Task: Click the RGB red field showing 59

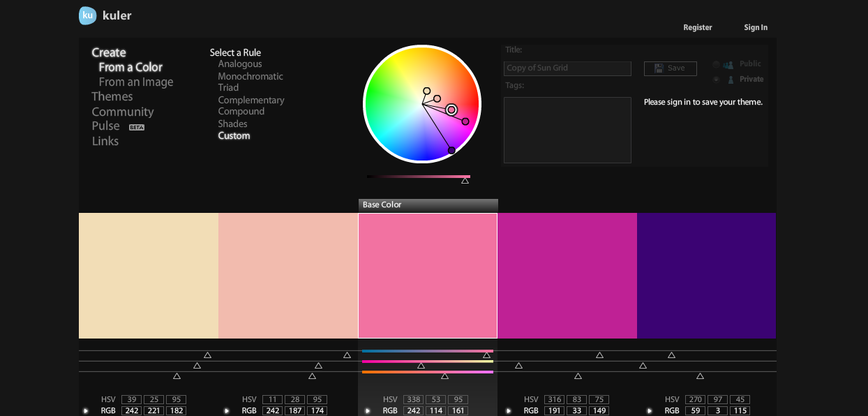Action: pos(695,411)
